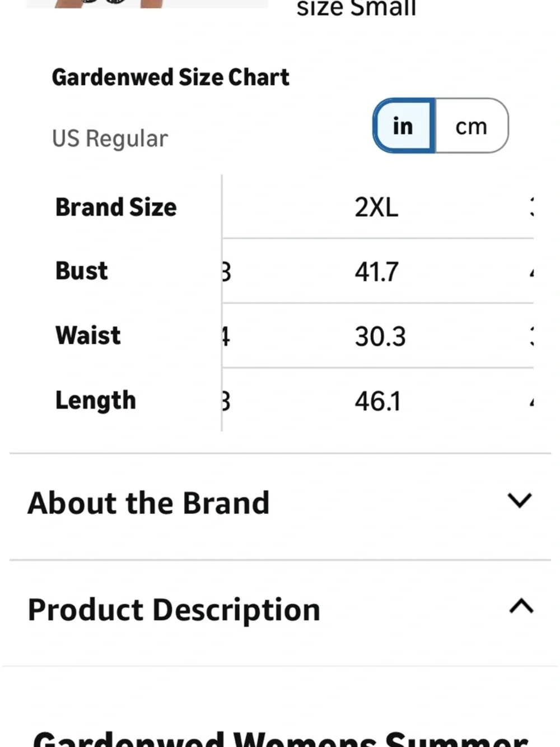
Task: Click the Gardenwed Womens Summer product title
Action: pyautogui.click(x=280, y=739)
